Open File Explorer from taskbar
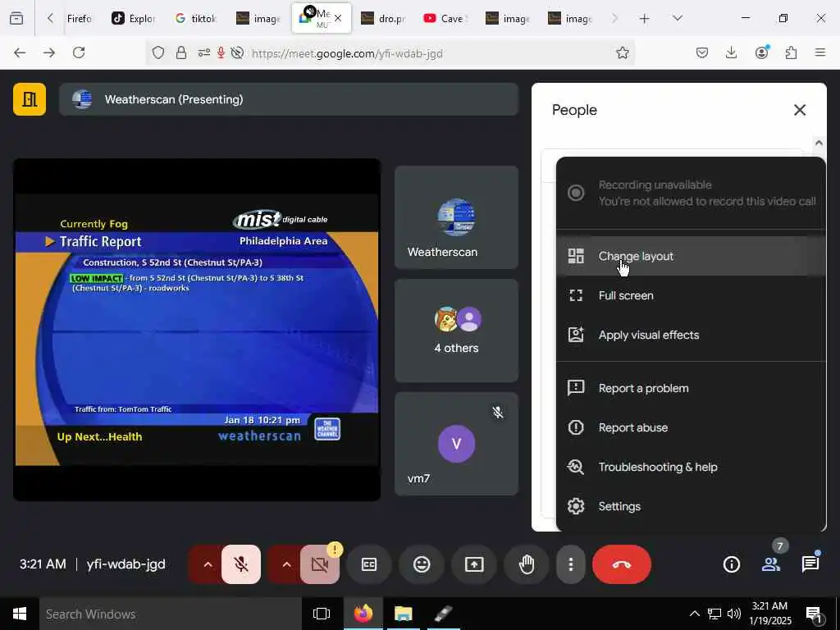Image resolution: width=840 pixels, height=630 pixels. [x=403, y=614]
